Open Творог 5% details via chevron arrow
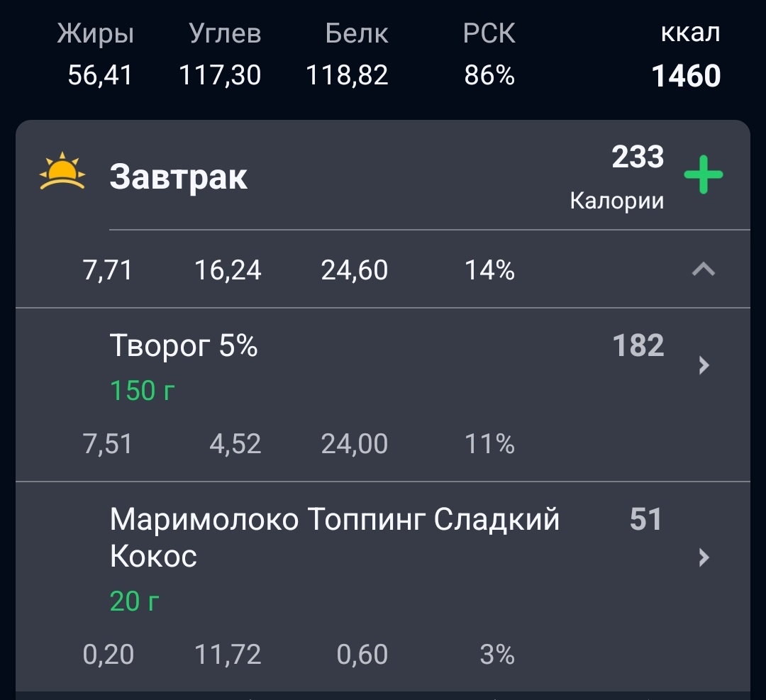The height and width of the screenshot is (700, 766). click(702, 365)
